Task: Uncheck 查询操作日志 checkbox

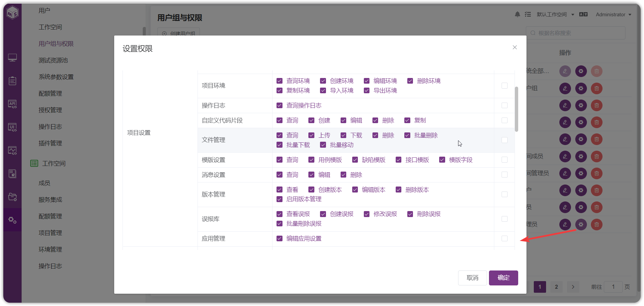Action: click(x=280, y=106)
